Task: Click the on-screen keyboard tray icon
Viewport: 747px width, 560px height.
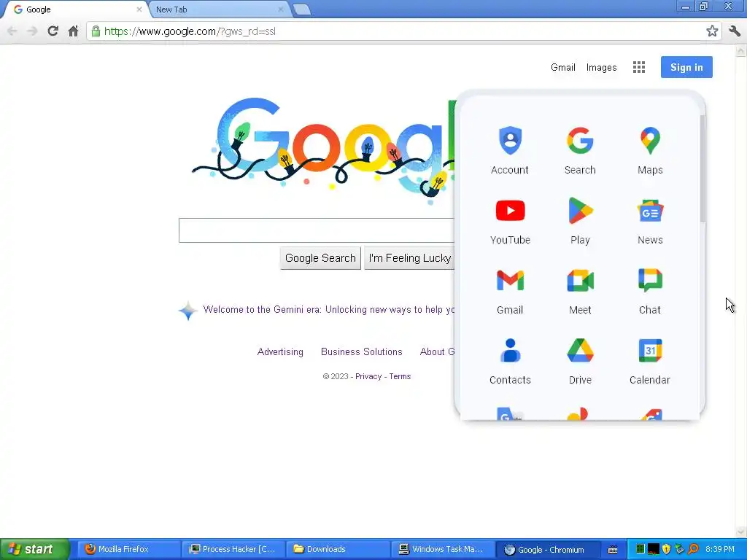Action: (613, 550)
